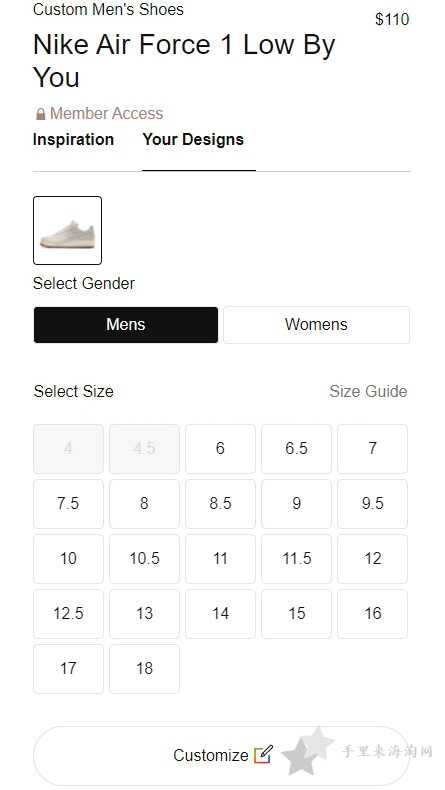Pick shoe size 6
Image resolution: width=445 pixels, height=790 pixels.
pos(220,448)
